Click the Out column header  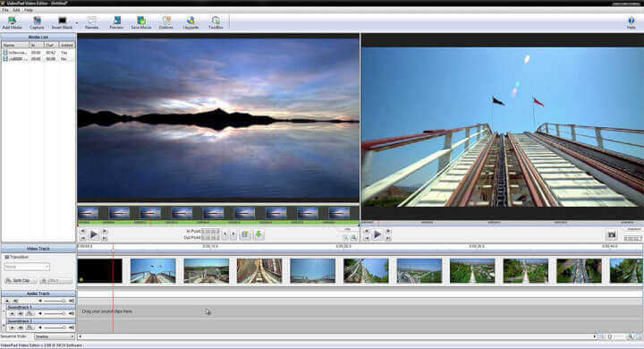click(x=51, y=45)
